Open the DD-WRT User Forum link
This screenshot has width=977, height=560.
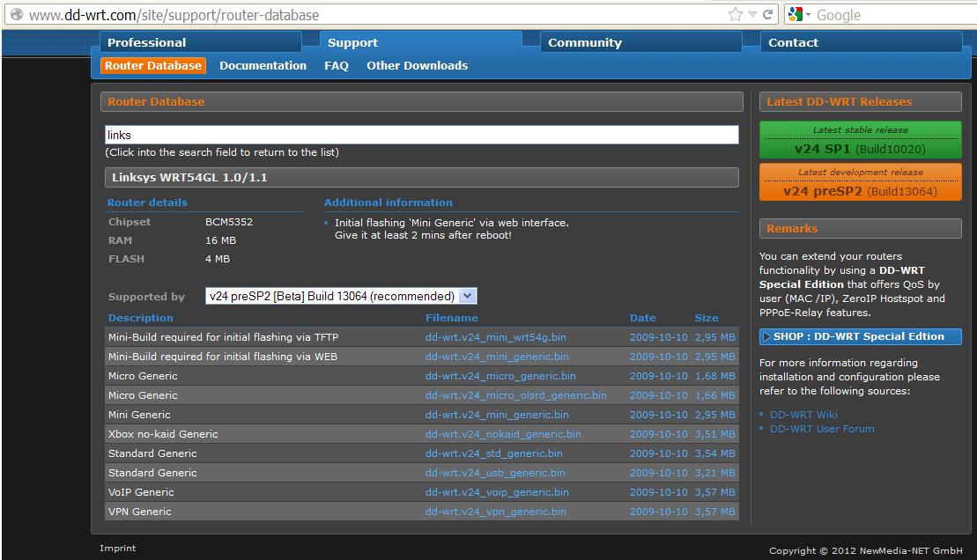pos(822,429)
